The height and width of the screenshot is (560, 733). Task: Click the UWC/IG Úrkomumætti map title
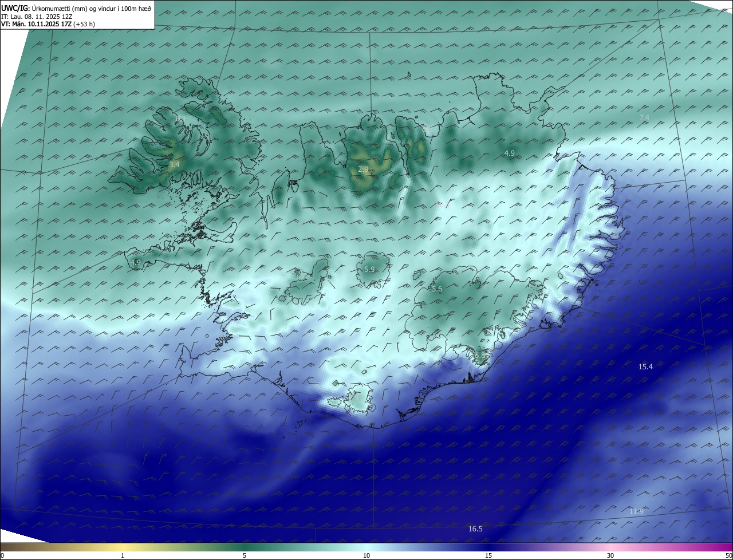(76, 7)
